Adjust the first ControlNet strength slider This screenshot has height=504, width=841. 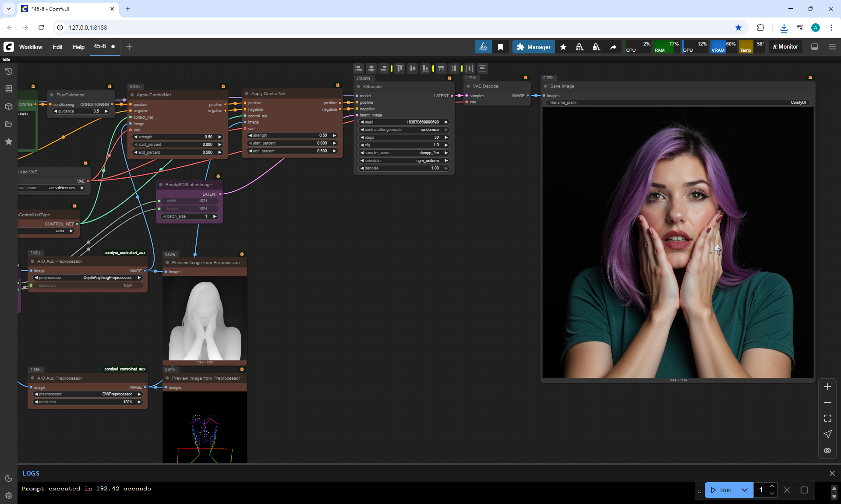pos(177,137)
